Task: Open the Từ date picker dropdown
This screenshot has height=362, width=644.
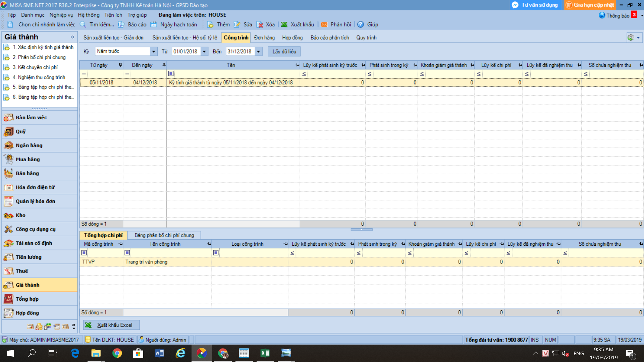Action: pyautogui.click(x=204, y=51)
